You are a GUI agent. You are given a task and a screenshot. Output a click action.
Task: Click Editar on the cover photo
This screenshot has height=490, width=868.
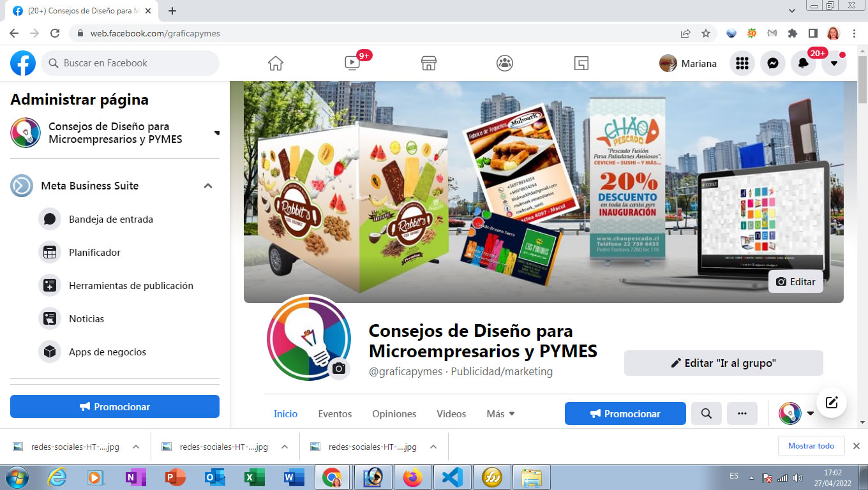pos(796,281)
